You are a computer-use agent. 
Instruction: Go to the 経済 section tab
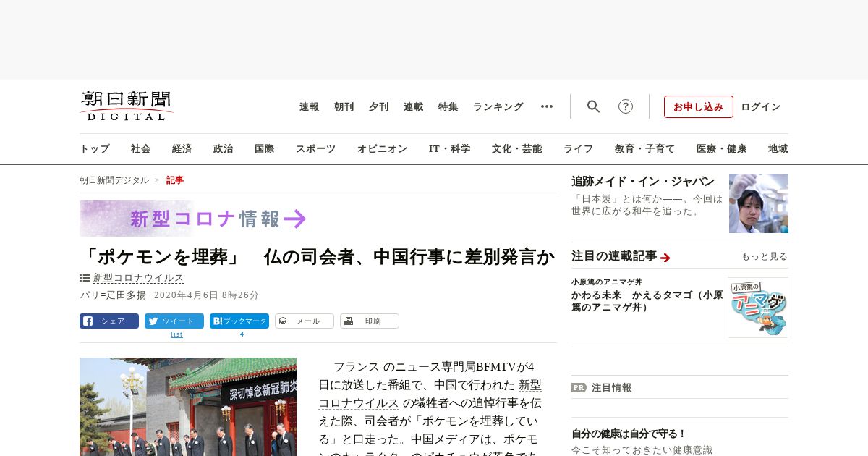[182, 148]
